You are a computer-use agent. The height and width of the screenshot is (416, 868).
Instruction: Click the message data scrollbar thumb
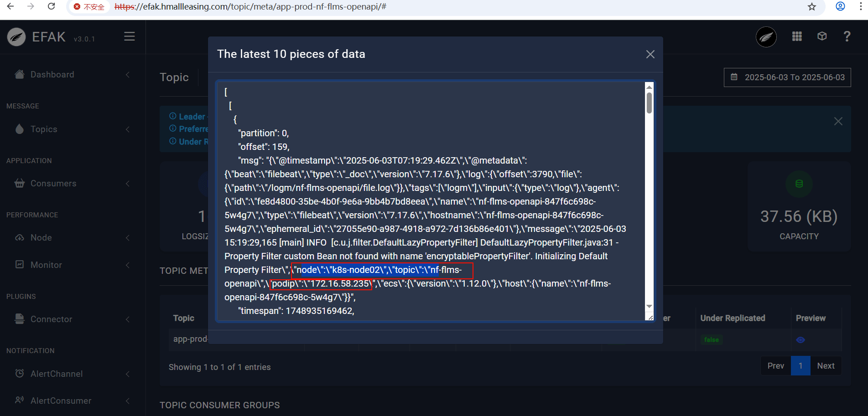pyautogui.click(x=649, y=103)
